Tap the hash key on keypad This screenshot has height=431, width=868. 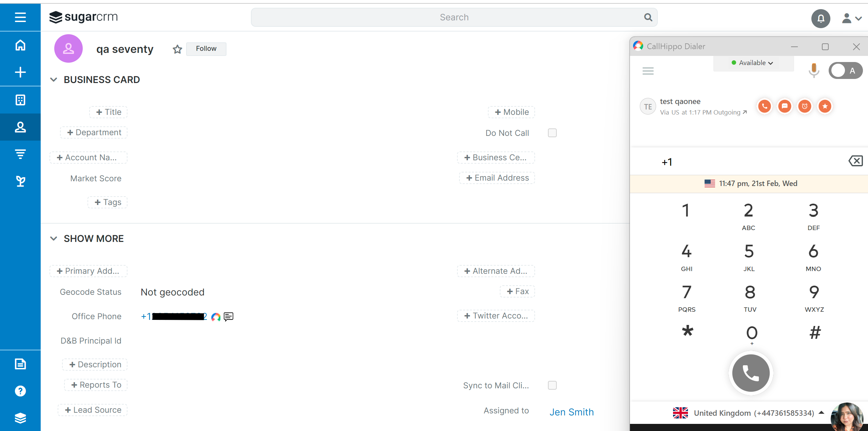815,332
